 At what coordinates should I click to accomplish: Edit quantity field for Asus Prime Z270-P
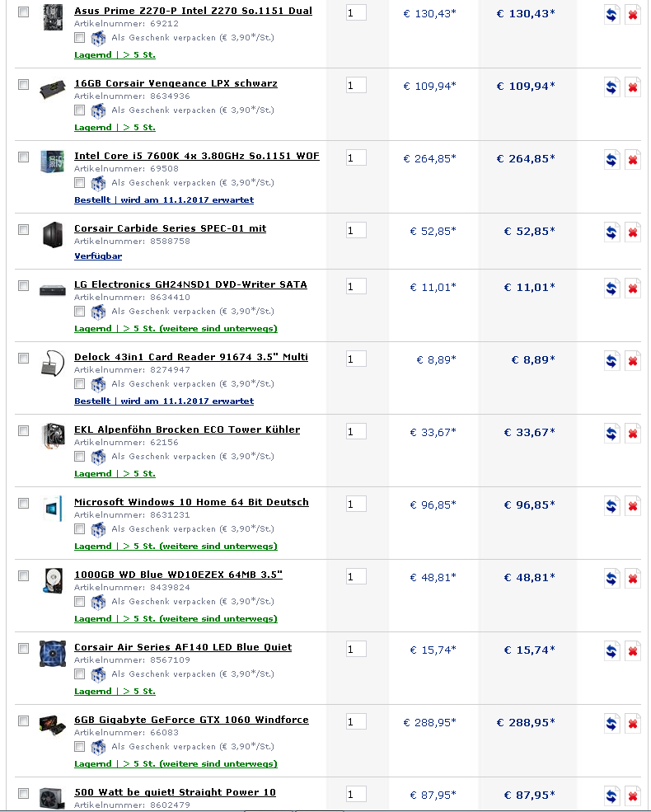tap(356, 13)
